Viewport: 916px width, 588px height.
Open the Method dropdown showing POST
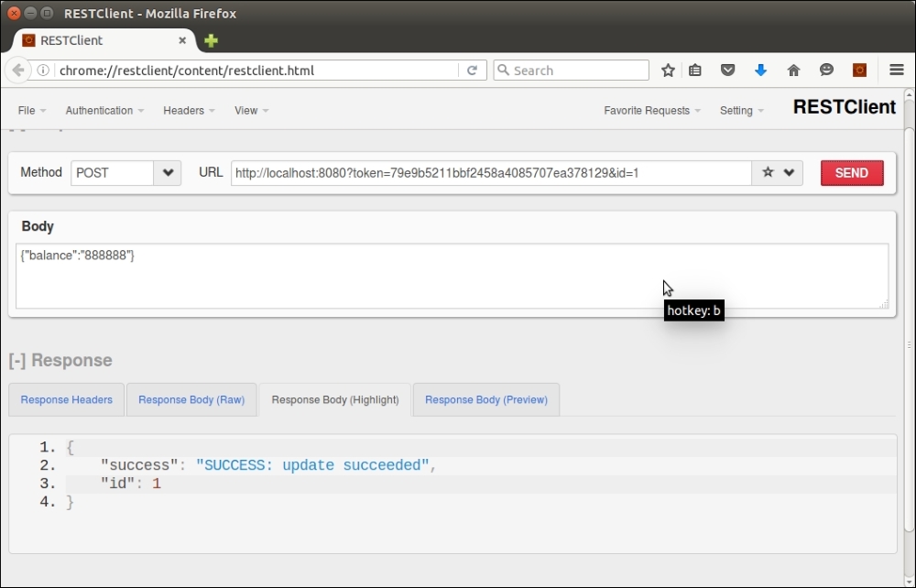[168, 172]
